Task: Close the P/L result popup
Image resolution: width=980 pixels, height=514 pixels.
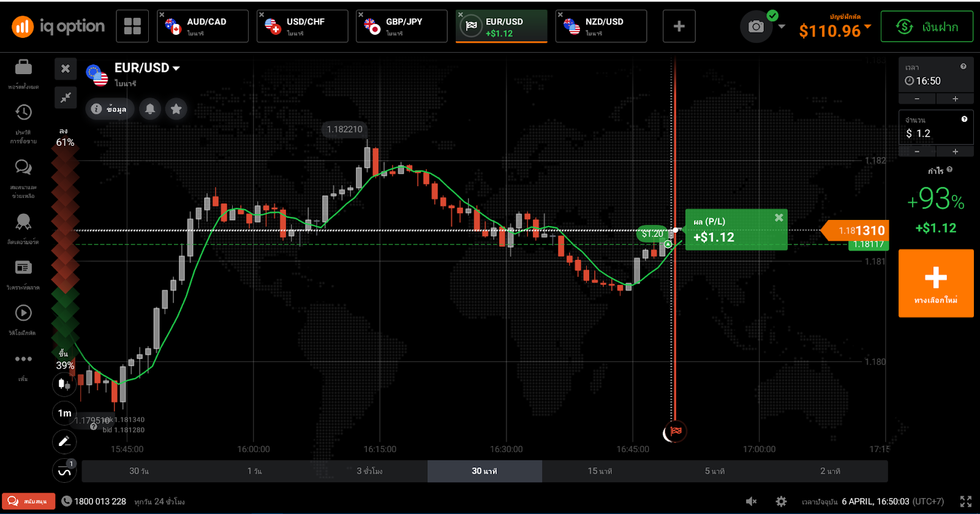Action: point(779,217)
